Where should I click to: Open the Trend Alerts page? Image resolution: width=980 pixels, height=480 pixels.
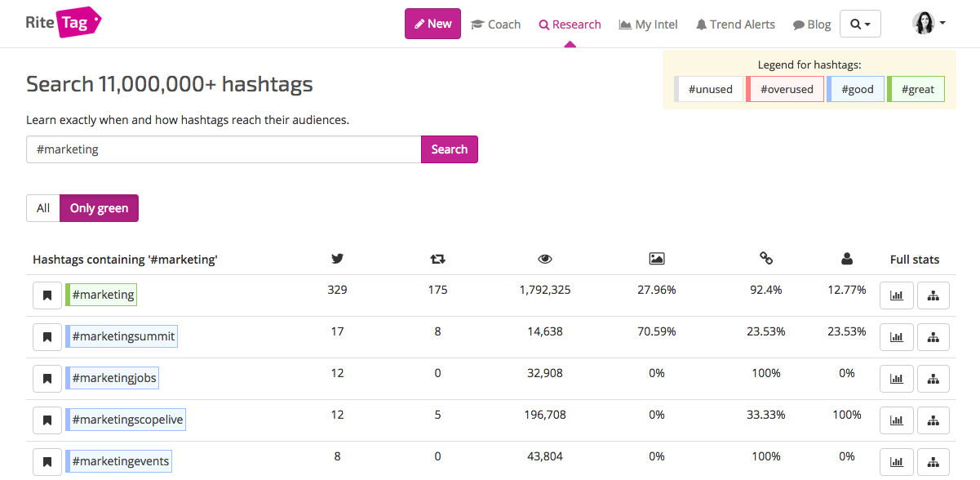pos(735,24)
